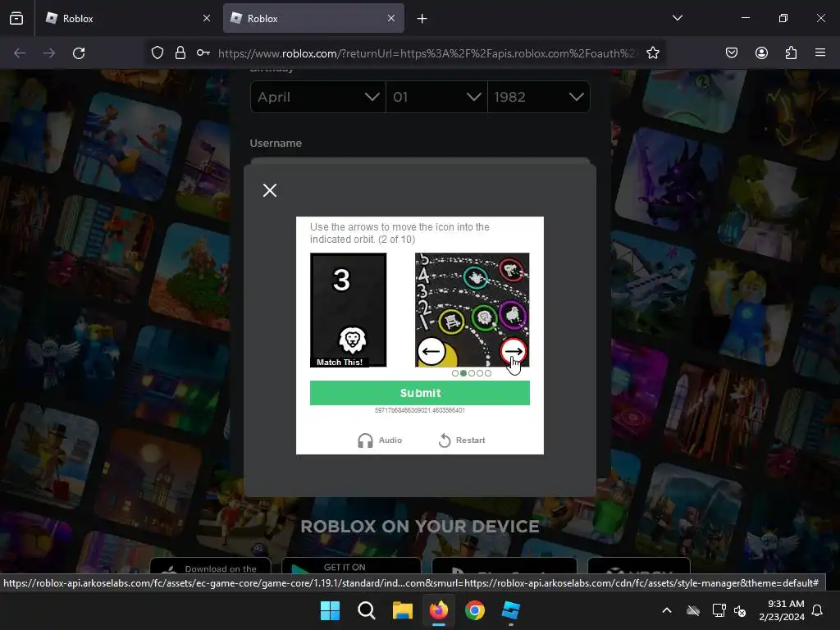The height and width of the screenshot is (630, 840).
Task: Click the Match This lion image
Action: pyautogui.click(x=348, y=310)
